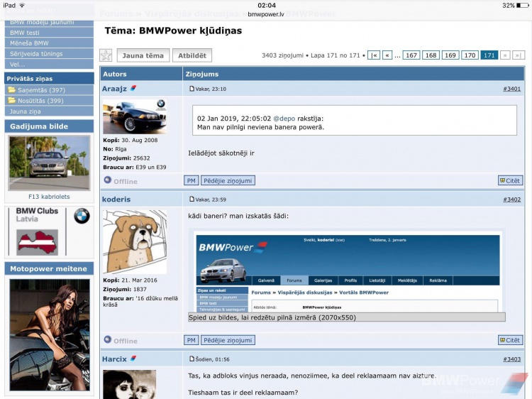Open page 168
This screenshot has width=532, height=399.
click(x=431, y=55)
